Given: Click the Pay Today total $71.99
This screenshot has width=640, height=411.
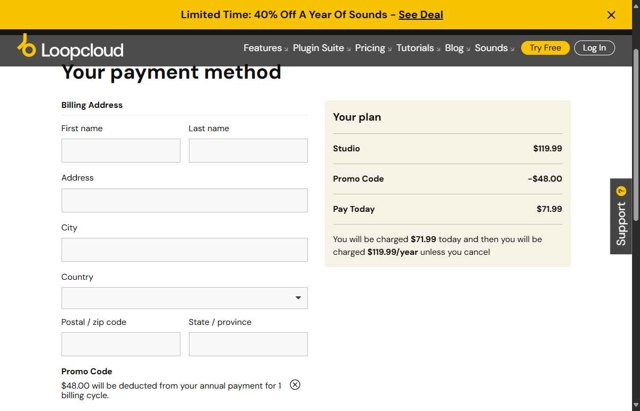Looking at the screenshot, I should click(x=549, y=209).
